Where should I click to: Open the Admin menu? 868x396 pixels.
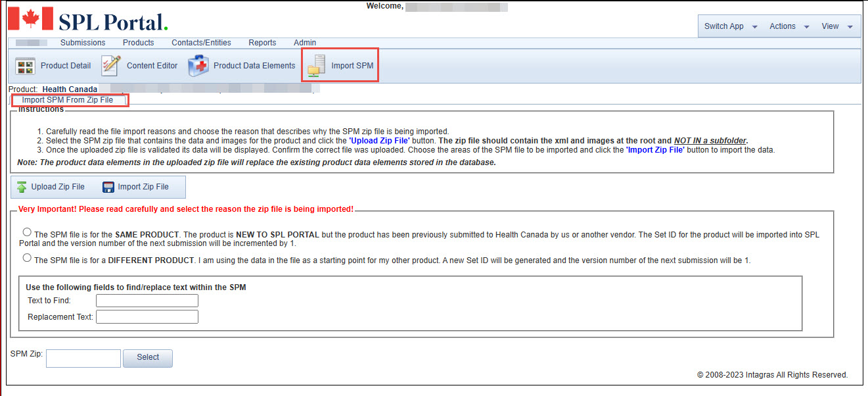[x=305, y=43]
